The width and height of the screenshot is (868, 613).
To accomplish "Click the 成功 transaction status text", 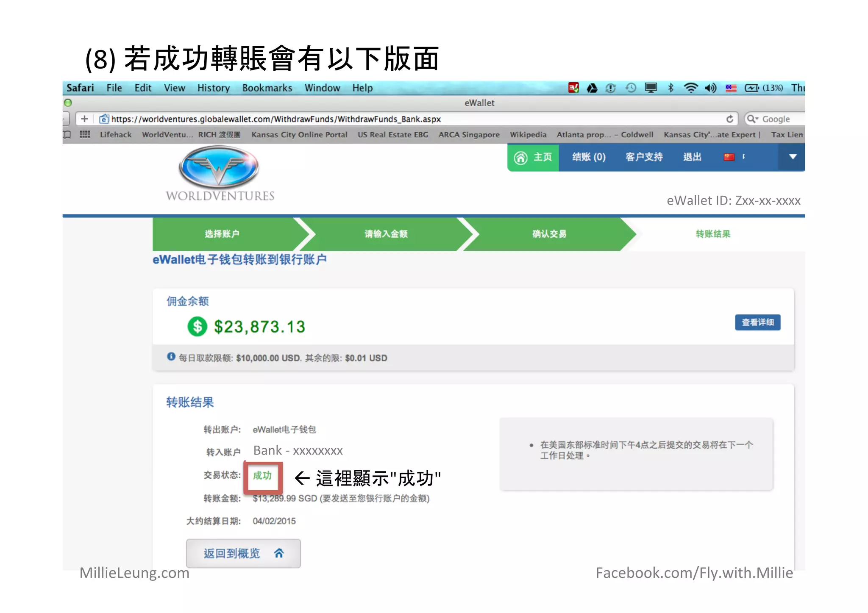I will point(262,475).
